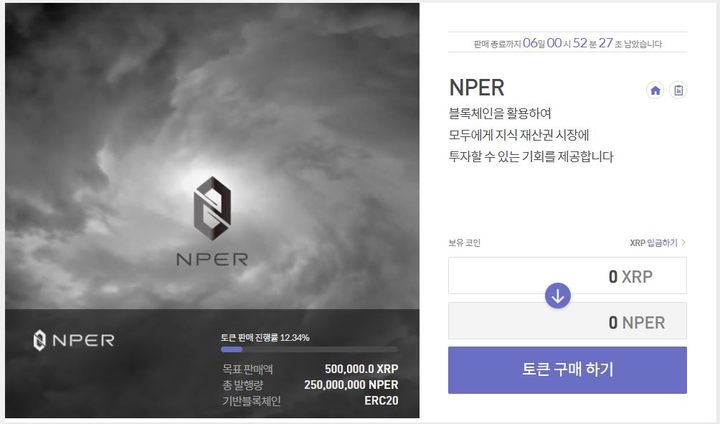Click the 보유 코인 label
Image resolution: width=720 pixels, height=424 pixels.
464,243
